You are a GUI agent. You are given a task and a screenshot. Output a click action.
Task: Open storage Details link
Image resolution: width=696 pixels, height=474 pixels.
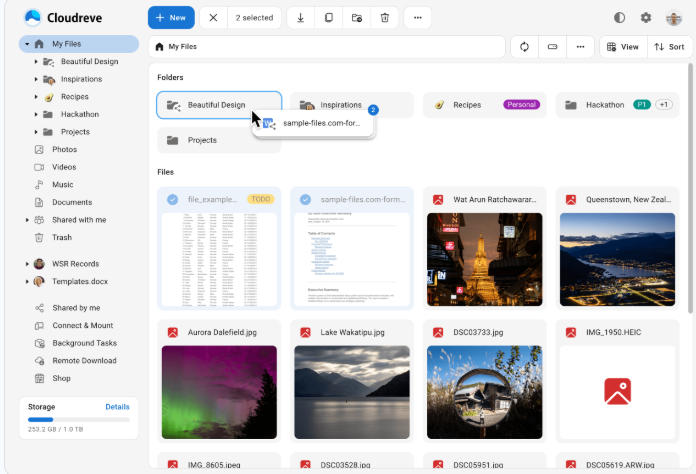click(117, 407)
